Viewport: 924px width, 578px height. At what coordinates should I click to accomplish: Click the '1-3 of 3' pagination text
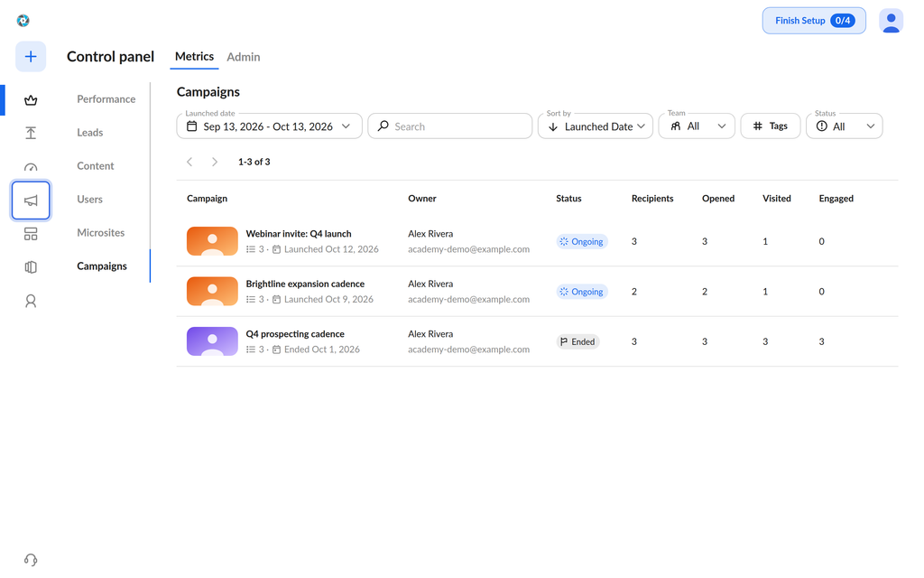pyautogui.click(x=254, y=162)
